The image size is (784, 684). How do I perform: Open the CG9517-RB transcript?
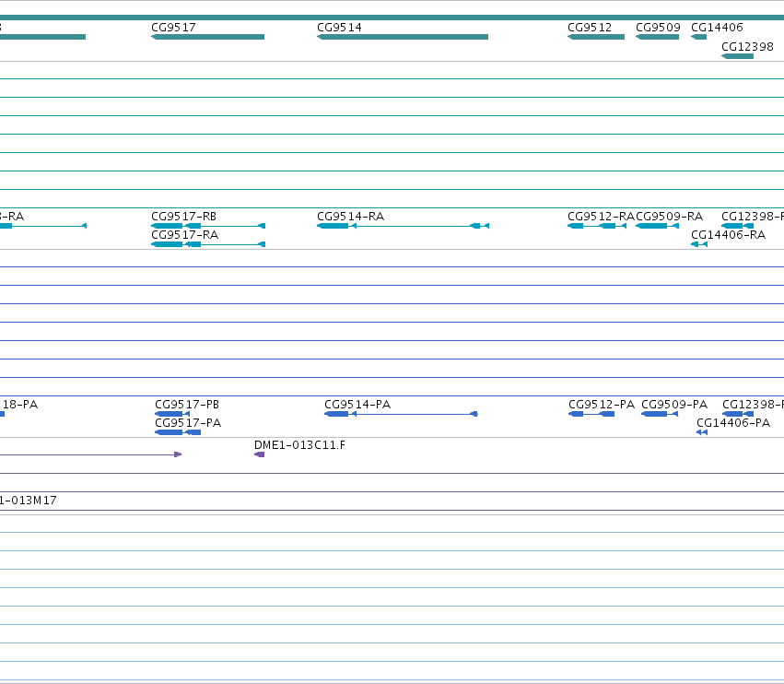tap(208, 226)
